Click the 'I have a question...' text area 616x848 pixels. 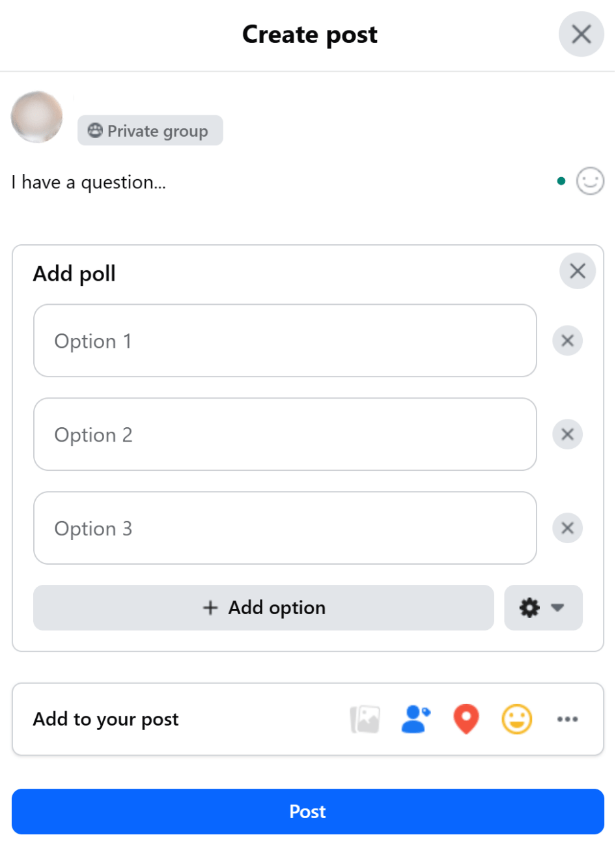click(x=260, y=182)
